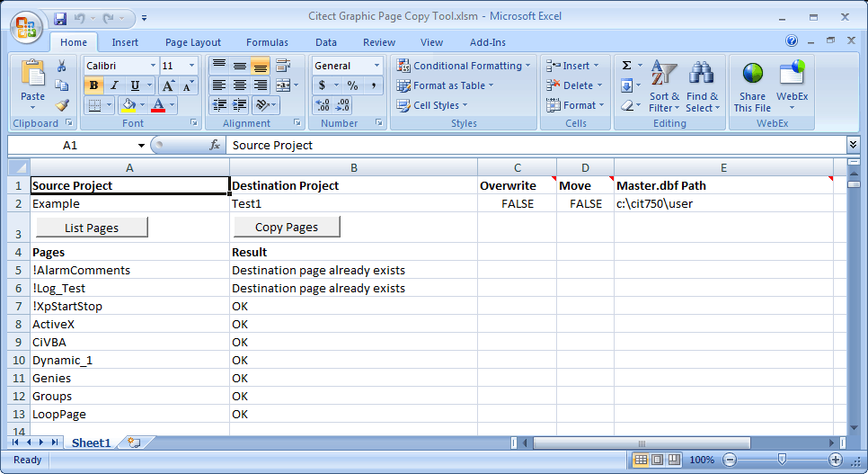Screen dimensions: 868x474
Task: Center text horizontally
Action: click(x=240, y=85)
